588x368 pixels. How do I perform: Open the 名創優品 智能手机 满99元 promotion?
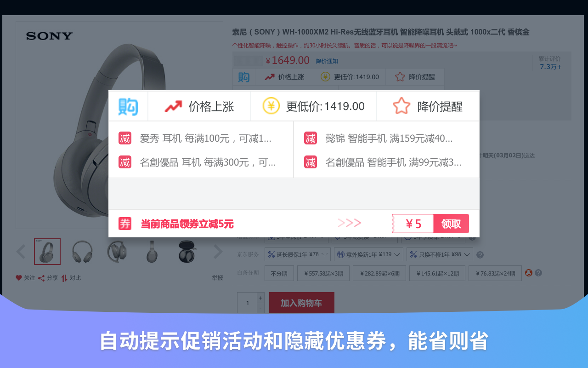point(394,162)
